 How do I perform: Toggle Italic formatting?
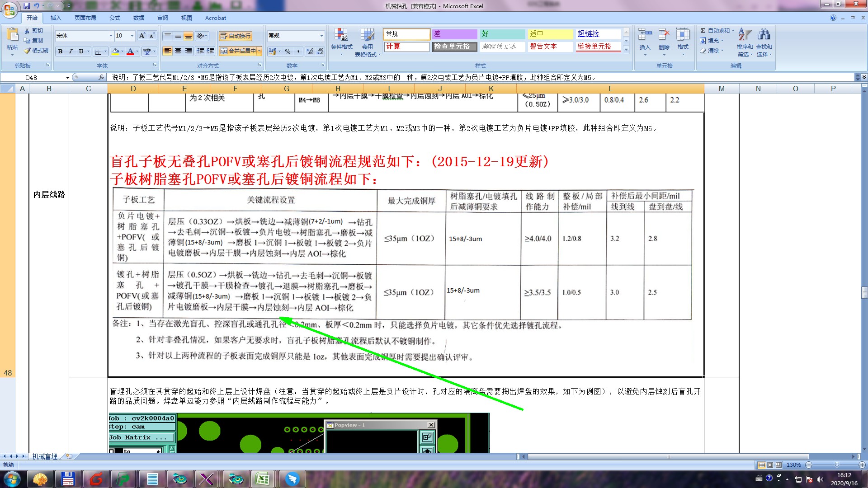click(x=71, y=52)
